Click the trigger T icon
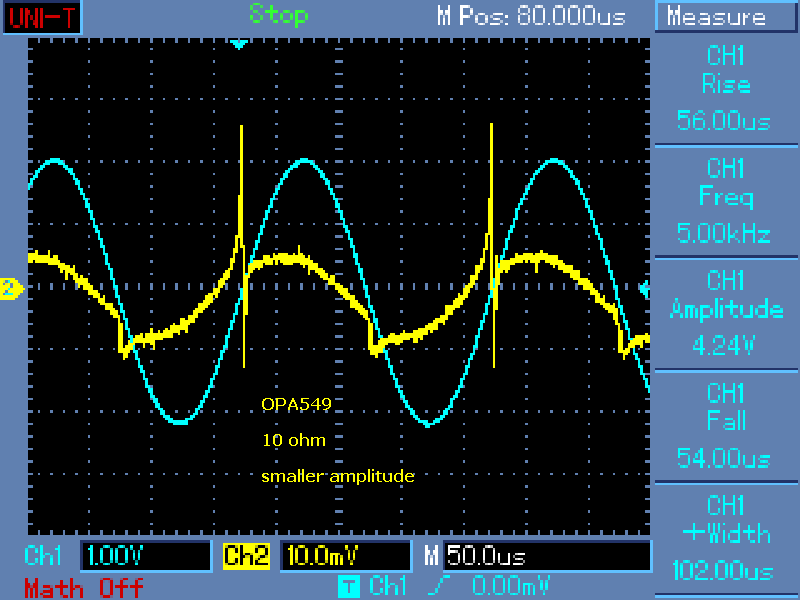The width and height of the screenshot is (800, 600). click(x=348, y=586)
